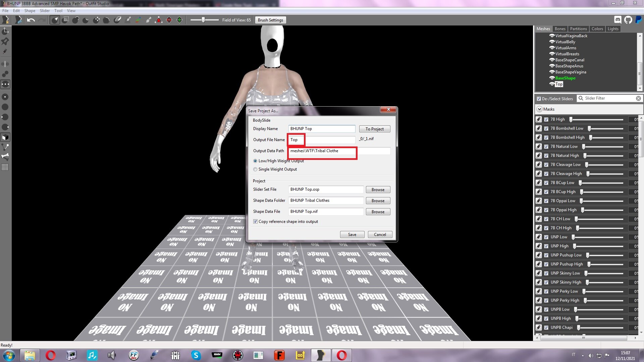Choose the Eraser tool in the toolbar
Viewport: 644px width, 362px height.
[117, 20]
